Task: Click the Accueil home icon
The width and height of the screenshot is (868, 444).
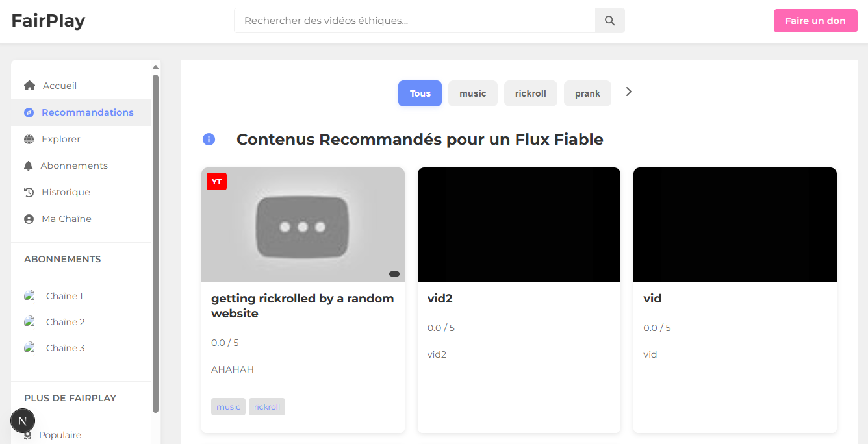Action: tap(29, 86)
